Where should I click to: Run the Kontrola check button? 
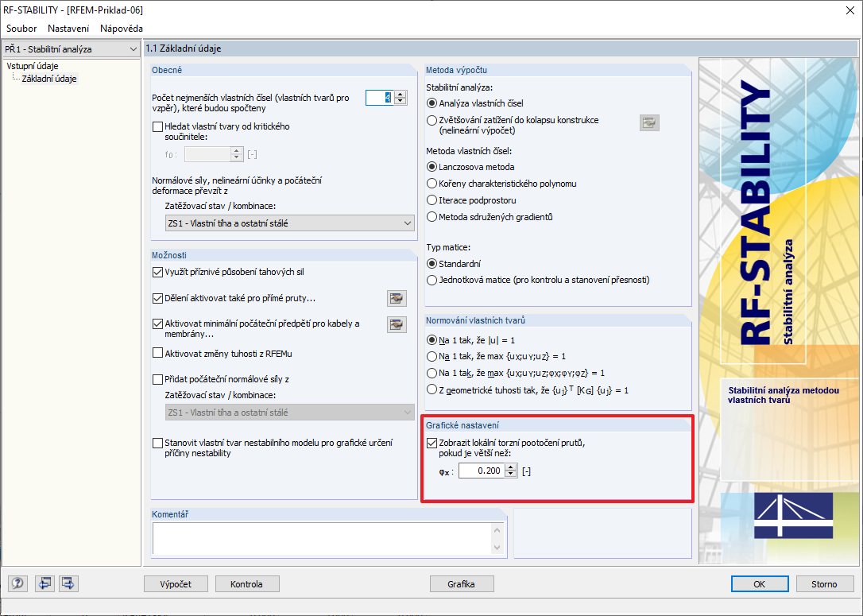(246, 584)
